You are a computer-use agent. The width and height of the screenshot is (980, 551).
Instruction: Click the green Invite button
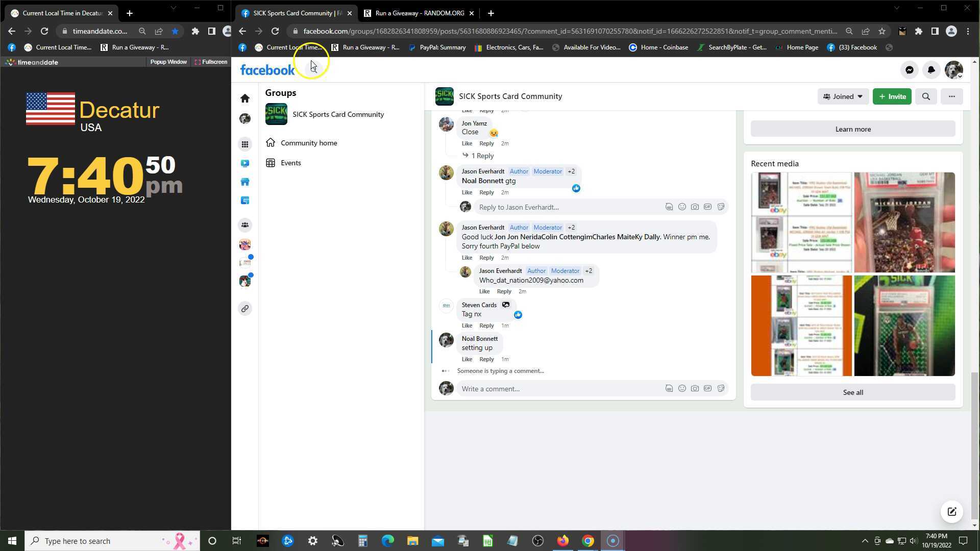(x=892, y=96)
